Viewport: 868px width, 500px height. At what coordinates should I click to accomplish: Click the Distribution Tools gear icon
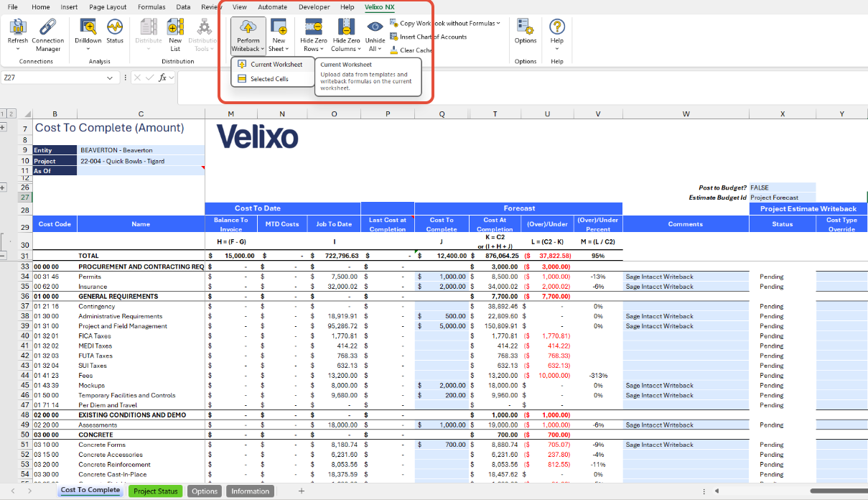click(x=204, y=27)
